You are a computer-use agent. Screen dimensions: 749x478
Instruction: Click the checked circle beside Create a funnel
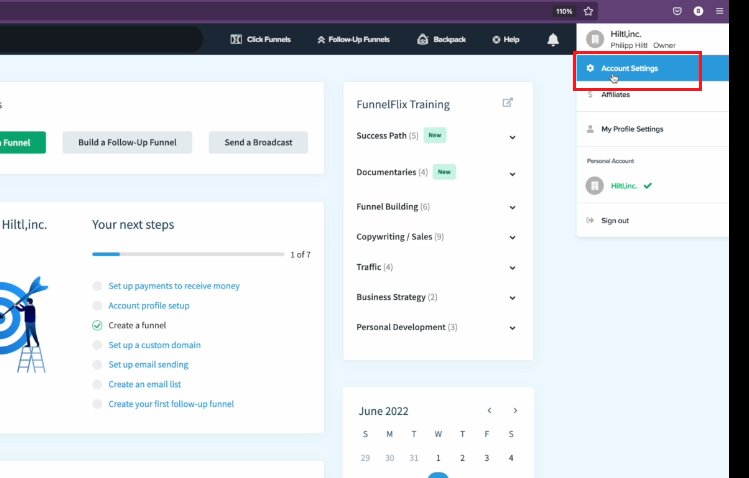click(97, 325)
